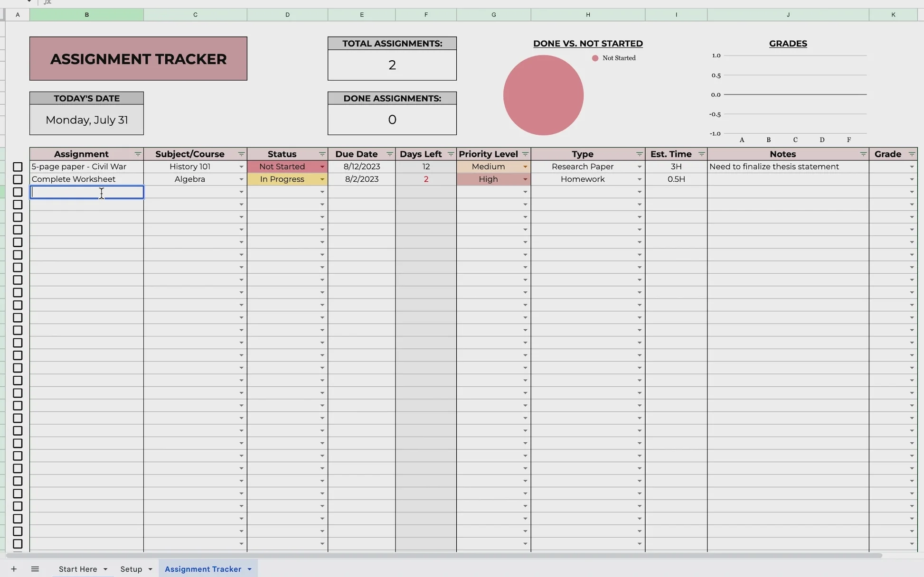924x577 pixels.
Task: Open the filter icon on the Status column
Action: click(x=322, y=154)
